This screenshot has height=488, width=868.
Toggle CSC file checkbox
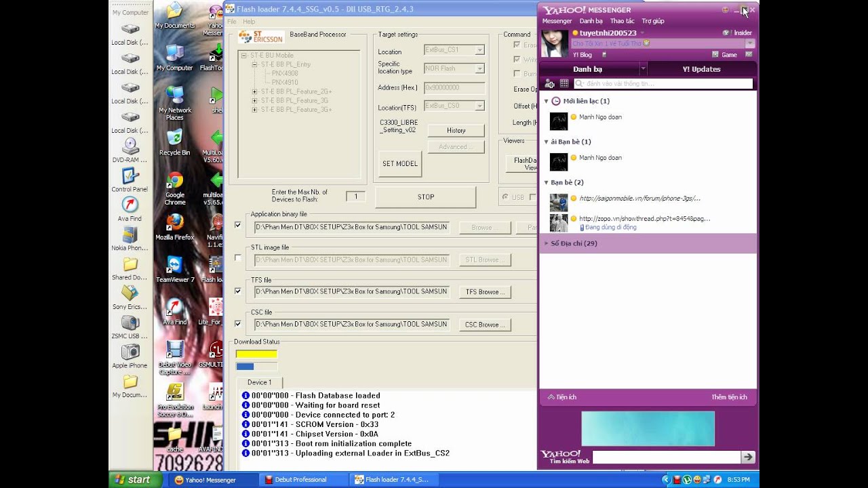(238, 324)
